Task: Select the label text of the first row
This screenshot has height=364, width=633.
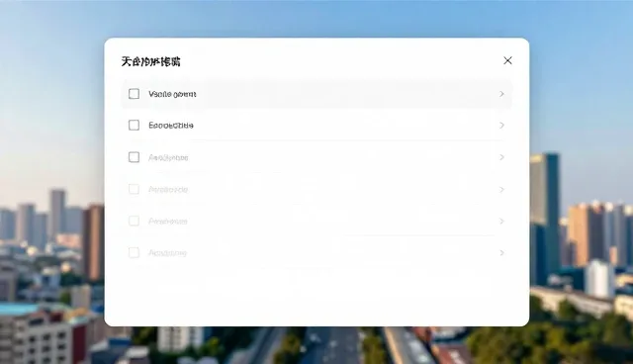Action: tap(172, 94)
